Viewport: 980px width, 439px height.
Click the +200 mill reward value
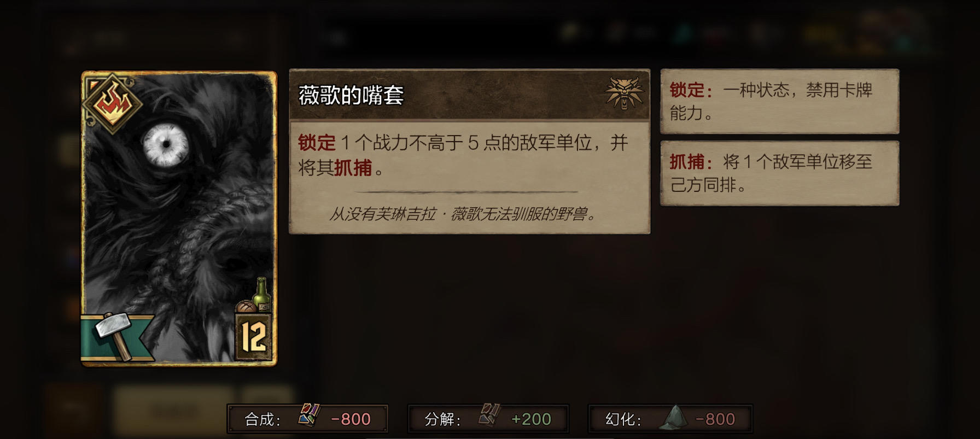click(x=531, y=419)
